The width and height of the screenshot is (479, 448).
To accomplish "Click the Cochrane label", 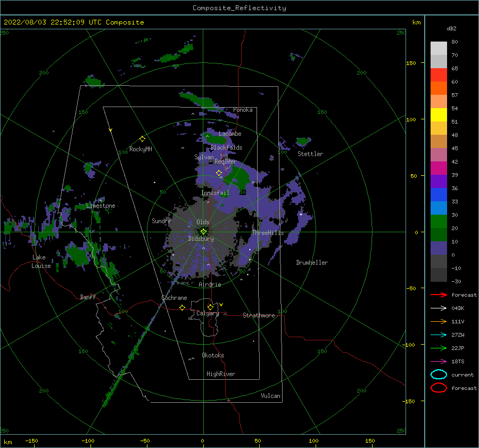I will coord(174,298).
